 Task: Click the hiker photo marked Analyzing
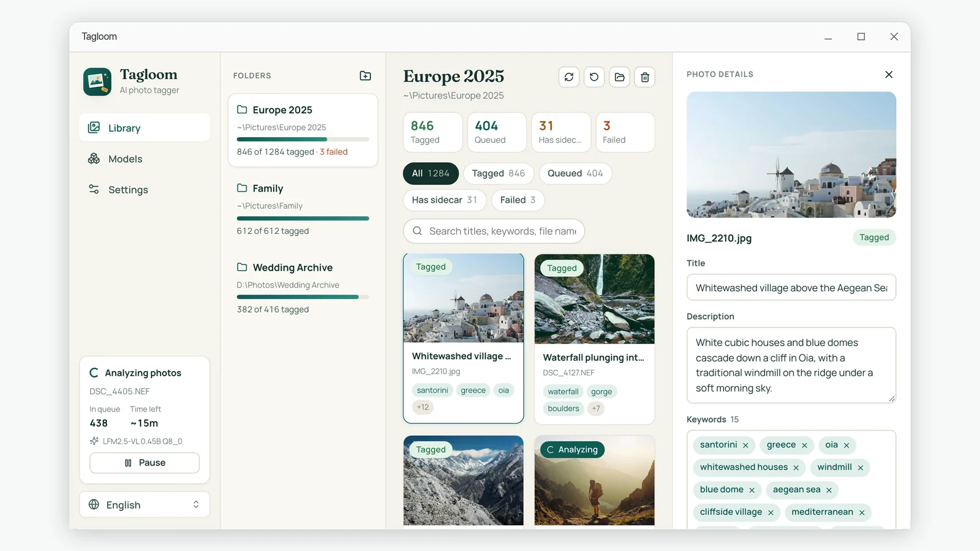(x=595, y=481)
